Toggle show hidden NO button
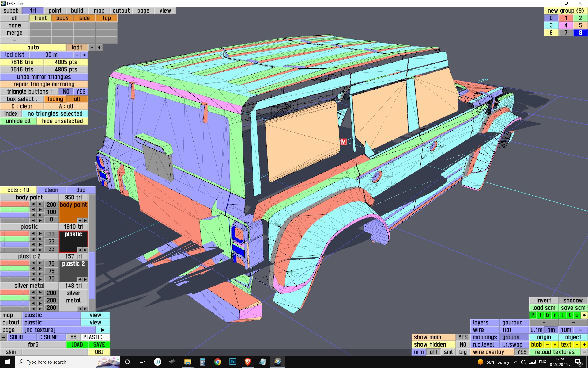 pos(463,345)
